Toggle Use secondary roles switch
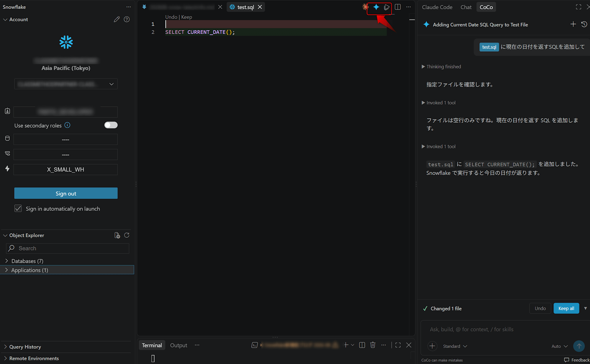590x364 pixels. (x=111, y=125)
